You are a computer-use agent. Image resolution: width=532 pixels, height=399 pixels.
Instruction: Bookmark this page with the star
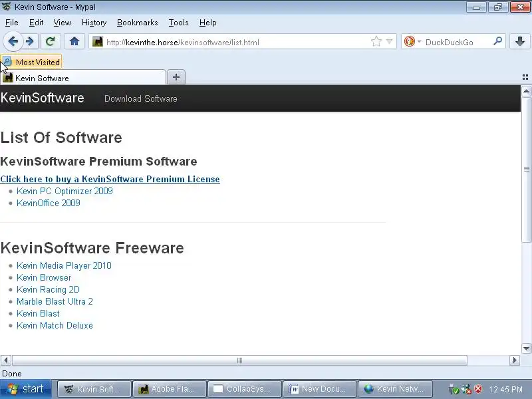376,42
